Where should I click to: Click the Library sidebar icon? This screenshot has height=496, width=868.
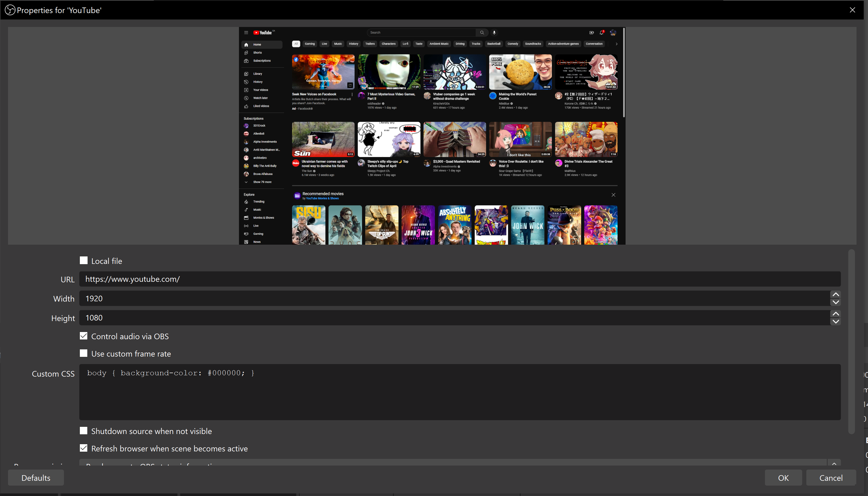tap(246, 74)
